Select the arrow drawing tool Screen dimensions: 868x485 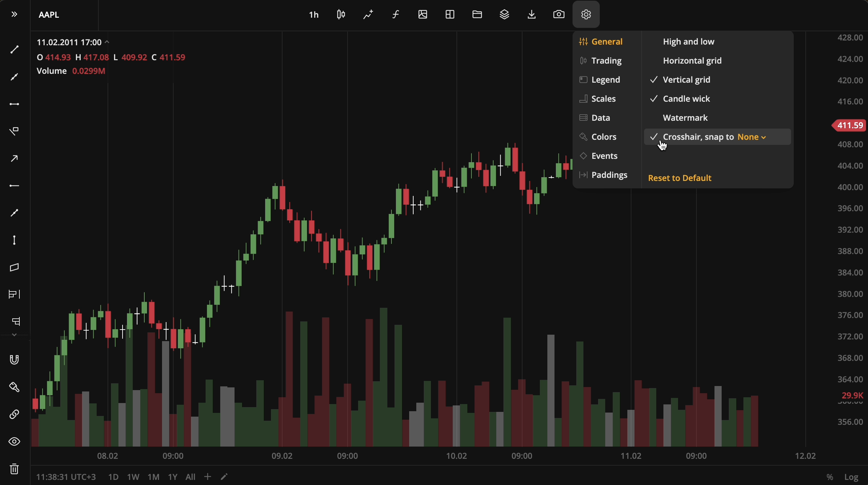pyautogui.click(x=14, y=158)
